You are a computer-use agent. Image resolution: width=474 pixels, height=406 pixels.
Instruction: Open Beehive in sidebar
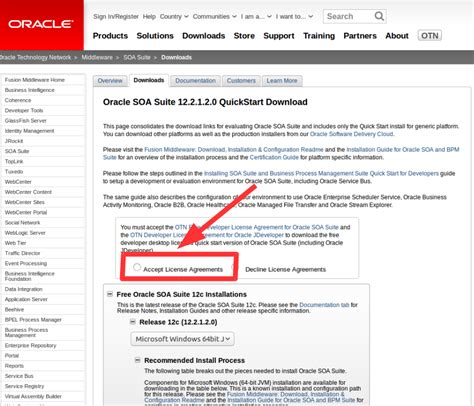tap(14, 310)
